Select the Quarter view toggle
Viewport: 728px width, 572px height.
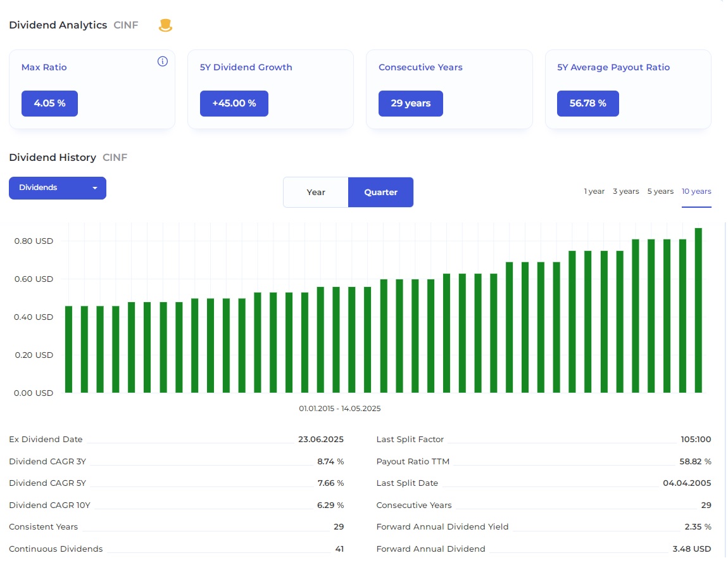coord(380,192)
